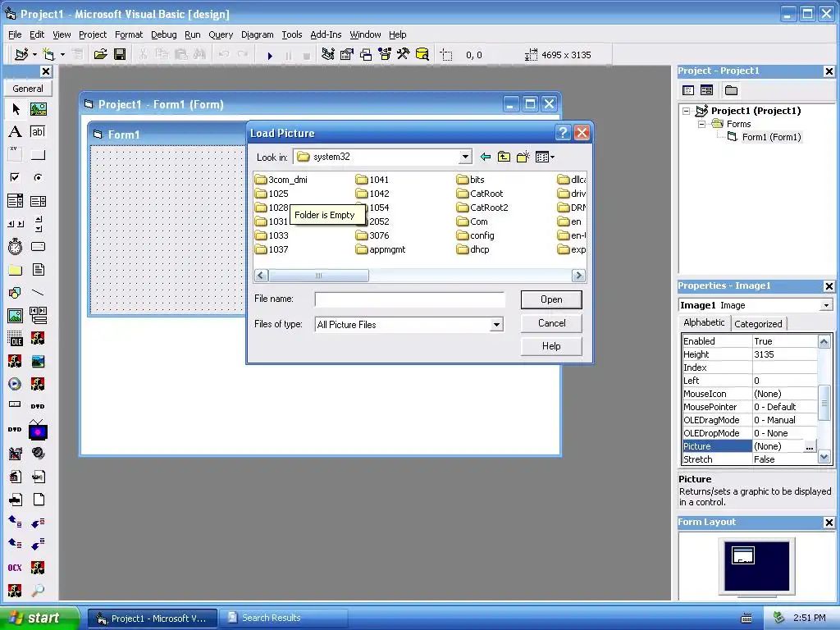
Task: Select the PictureBox tool in toolbox
Action: coord(38,109)
